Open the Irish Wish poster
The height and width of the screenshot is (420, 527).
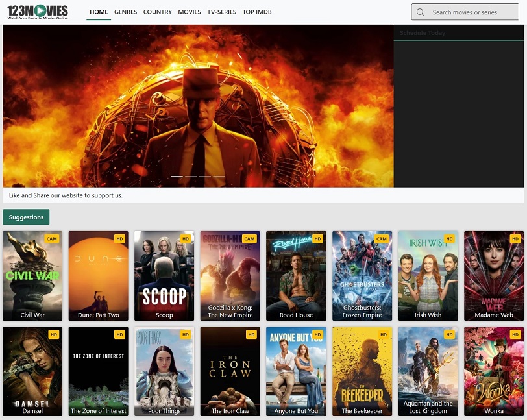[x=428, y=276]
